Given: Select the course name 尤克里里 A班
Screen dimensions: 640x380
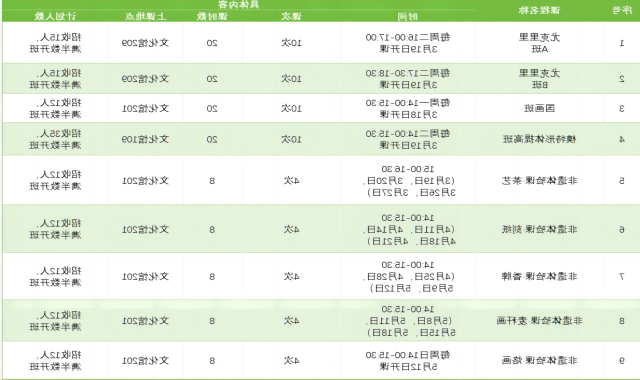Looking at the screenshot, I should [x=539, y=43].
